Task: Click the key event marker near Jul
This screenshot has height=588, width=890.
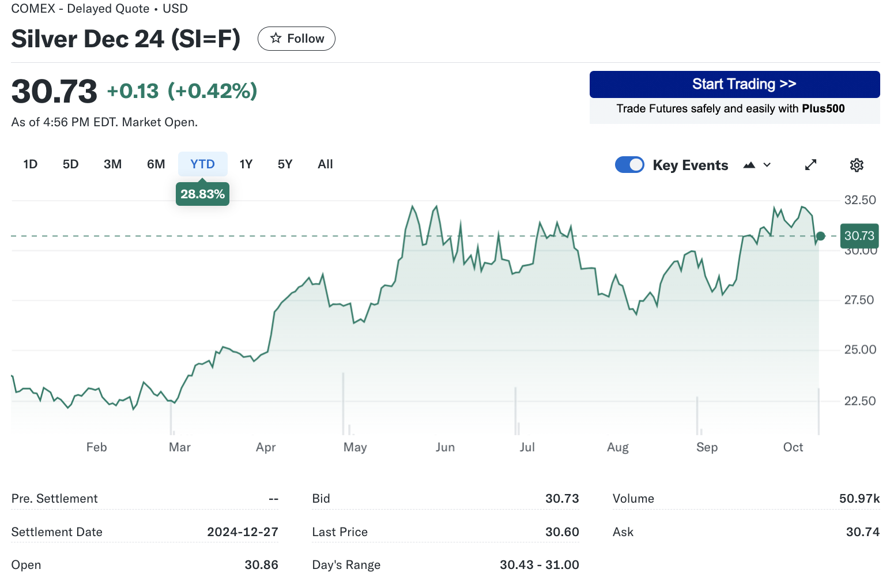Action: (x=515, y=410)
